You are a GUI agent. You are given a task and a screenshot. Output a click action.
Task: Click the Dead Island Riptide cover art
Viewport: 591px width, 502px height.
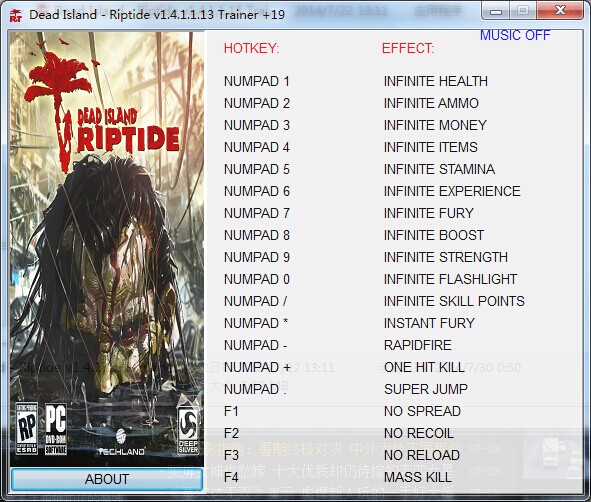[107, 249]
